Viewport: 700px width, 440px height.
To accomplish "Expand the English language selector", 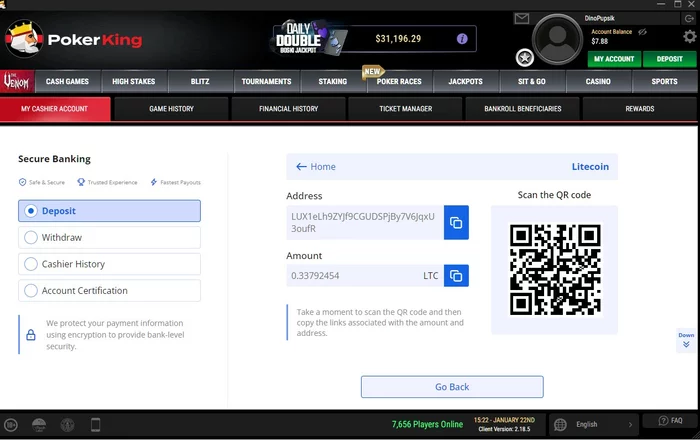I will 594,424.
